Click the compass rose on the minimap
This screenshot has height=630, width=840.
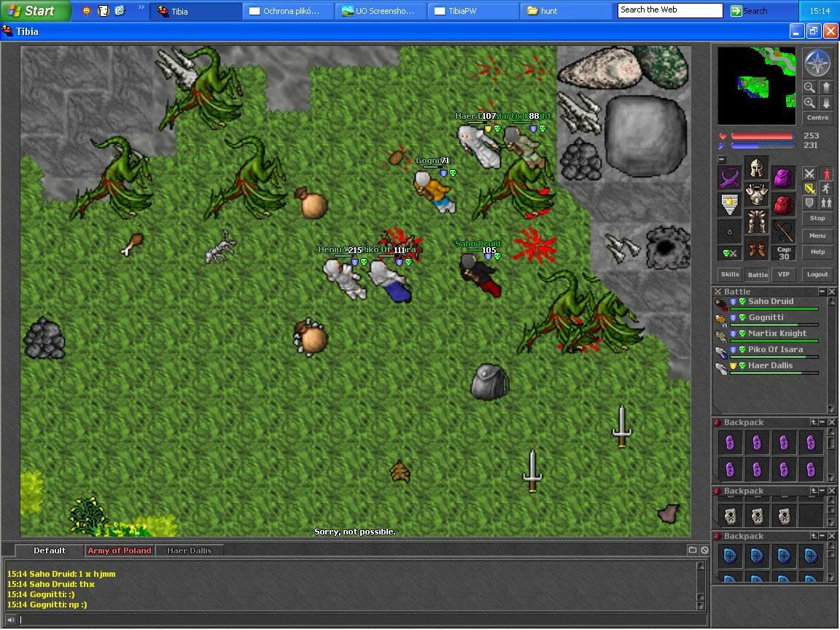(817, 63)
